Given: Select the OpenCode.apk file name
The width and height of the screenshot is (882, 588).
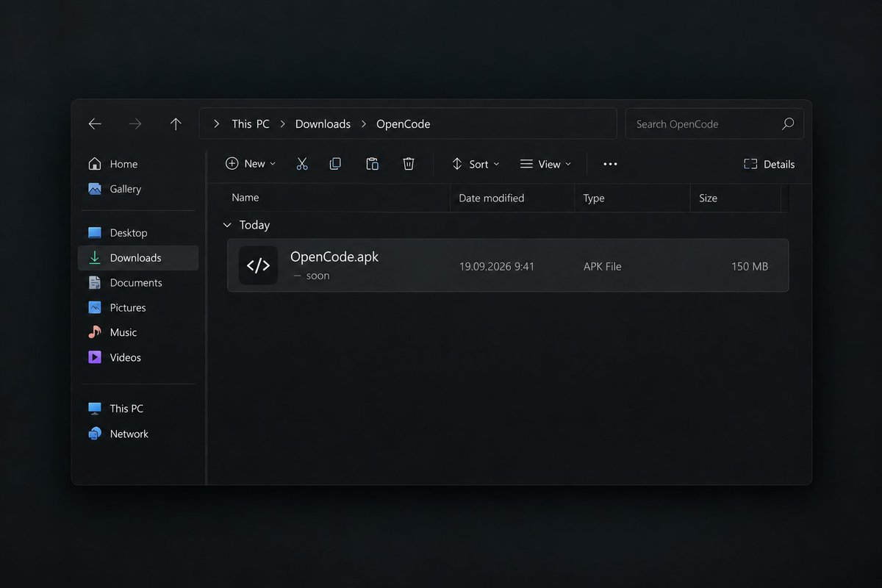Looking at the screenshot, I should 334,257.
